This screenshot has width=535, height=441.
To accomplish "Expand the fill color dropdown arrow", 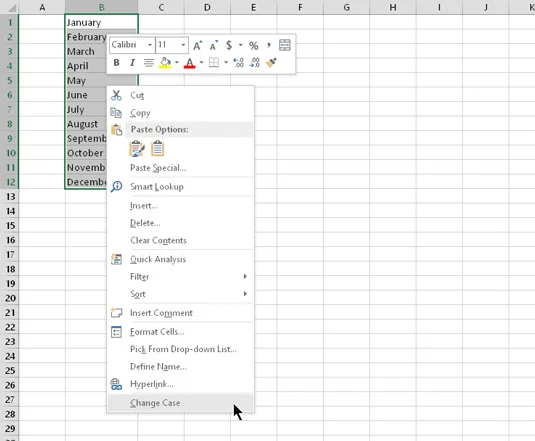I will click(x=177, y=62).
